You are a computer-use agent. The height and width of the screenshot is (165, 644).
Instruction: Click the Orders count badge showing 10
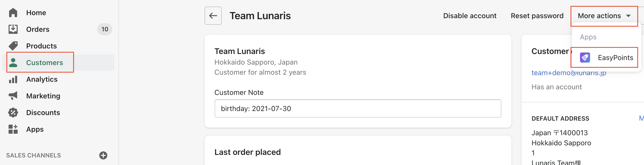coord(105,29)
